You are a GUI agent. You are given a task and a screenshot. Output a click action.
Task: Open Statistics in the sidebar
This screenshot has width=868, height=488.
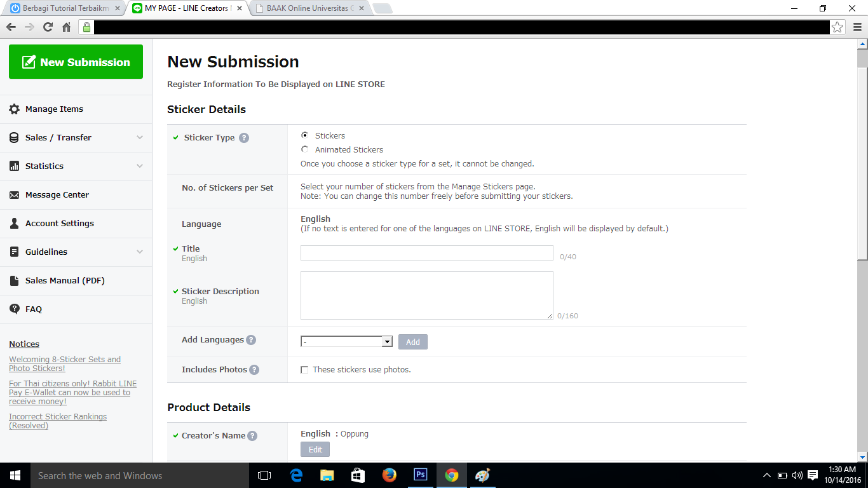coord(44,166)
